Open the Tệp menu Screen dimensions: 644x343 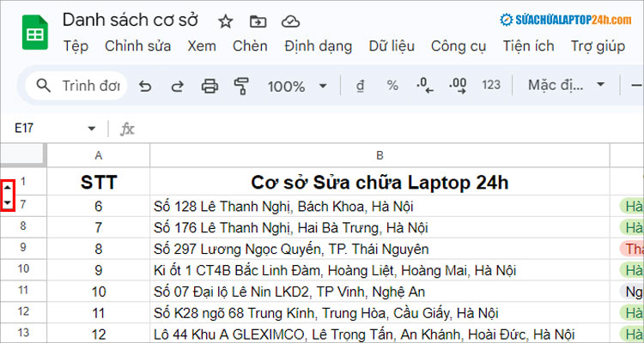(x=76, y=46)
